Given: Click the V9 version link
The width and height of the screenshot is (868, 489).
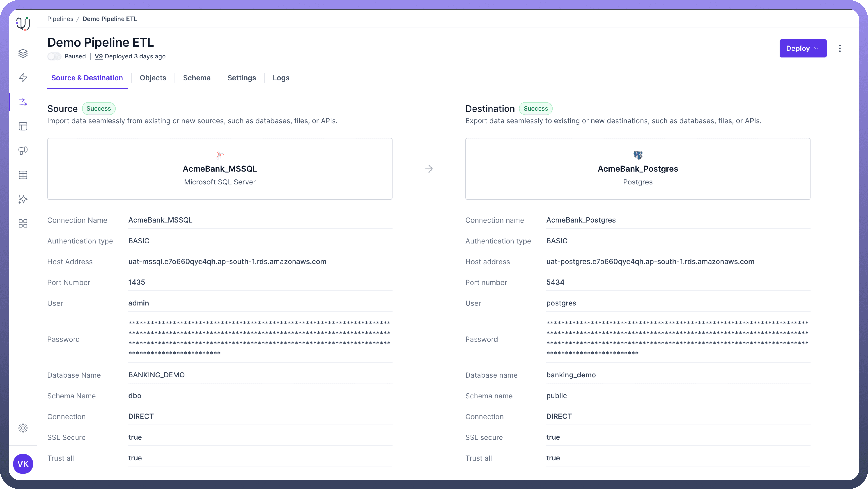Looking at the screenshot, I should [98, 56].
